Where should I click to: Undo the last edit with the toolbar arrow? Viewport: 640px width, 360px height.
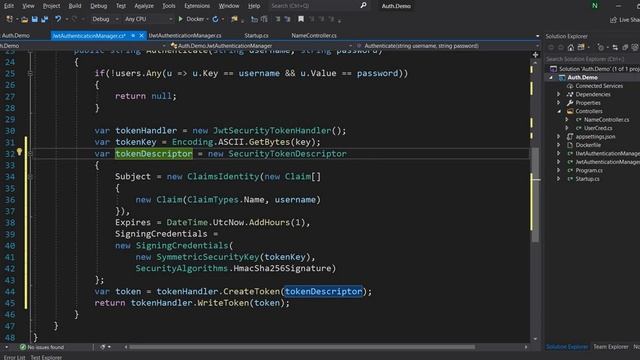point(58,19)
